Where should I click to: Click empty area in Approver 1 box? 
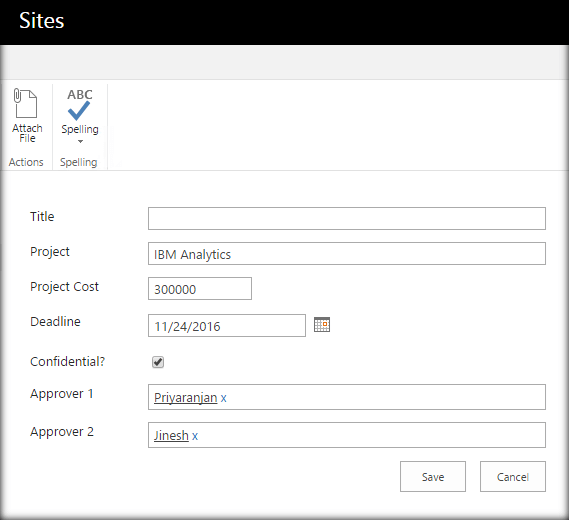point(385,397)
